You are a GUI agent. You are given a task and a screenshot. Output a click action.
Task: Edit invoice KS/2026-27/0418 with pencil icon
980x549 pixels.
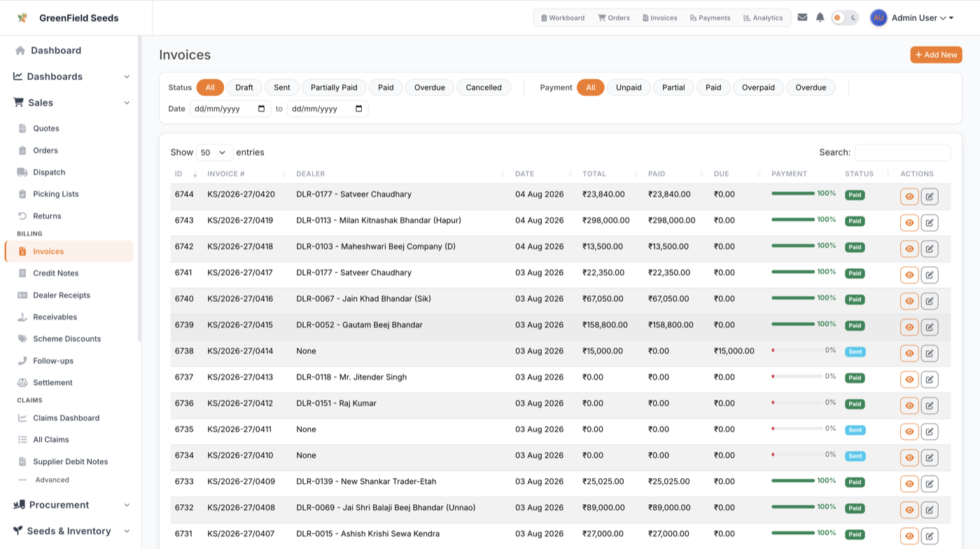click(x=930, y=249)
